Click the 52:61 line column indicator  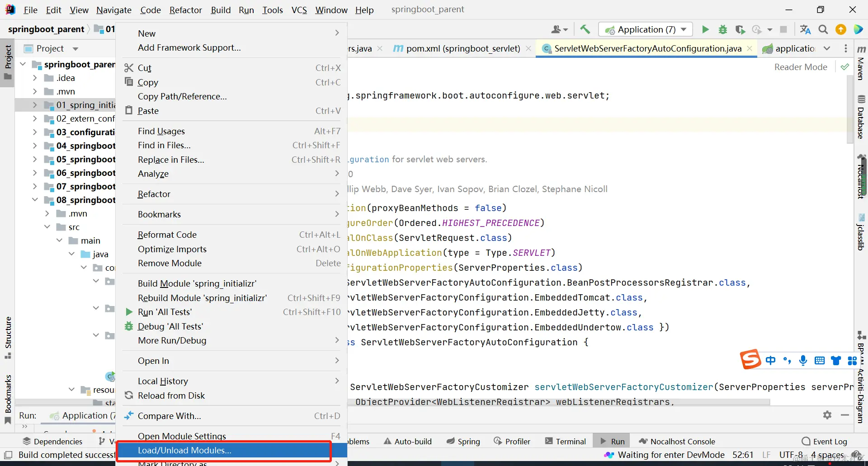pyautogui.click(x=743, y=455)
